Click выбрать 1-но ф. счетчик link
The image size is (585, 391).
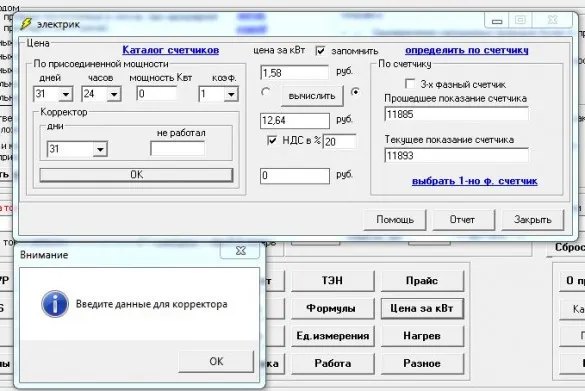coord(475,181)
